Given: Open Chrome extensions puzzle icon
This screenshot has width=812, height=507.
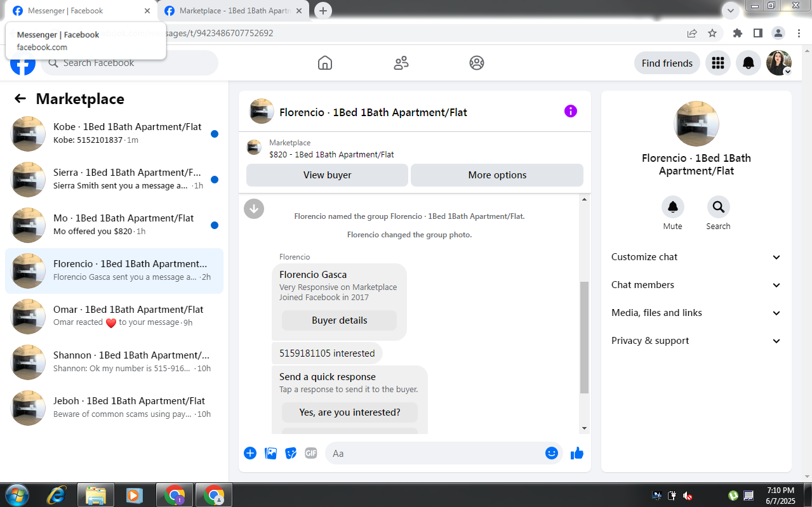Looking at the screenshot, I should [737, 33].
